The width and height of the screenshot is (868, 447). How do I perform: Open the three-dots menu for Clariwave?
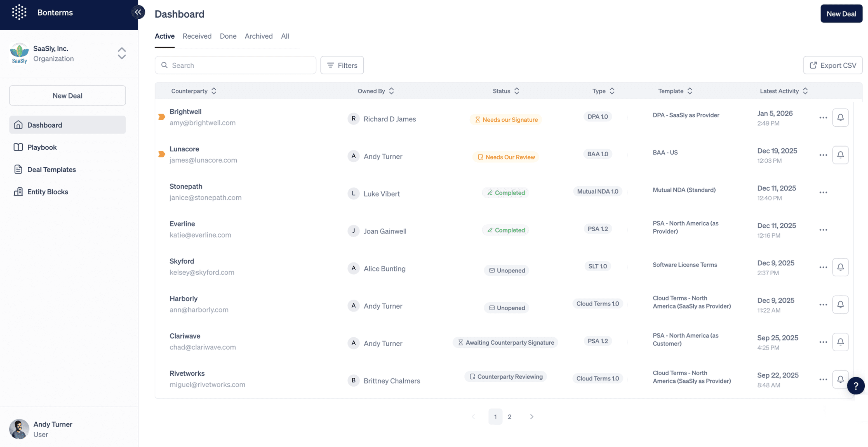pos(823,342)
